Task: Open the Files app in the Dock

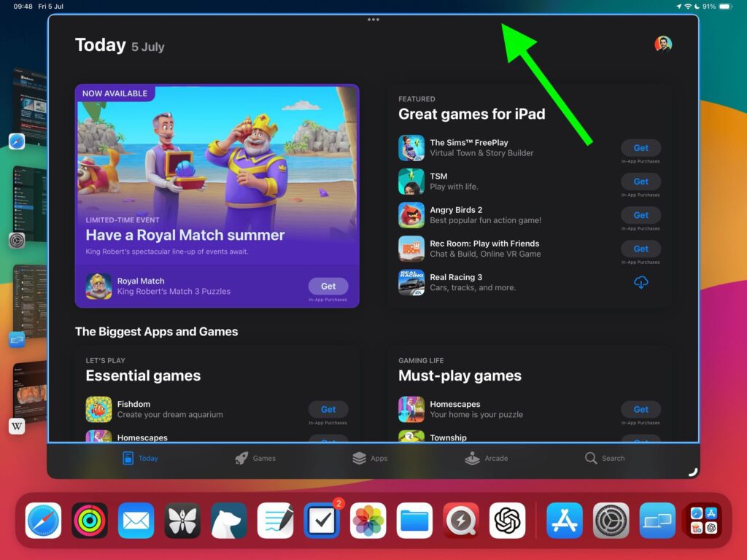Action: click(414, 521)
